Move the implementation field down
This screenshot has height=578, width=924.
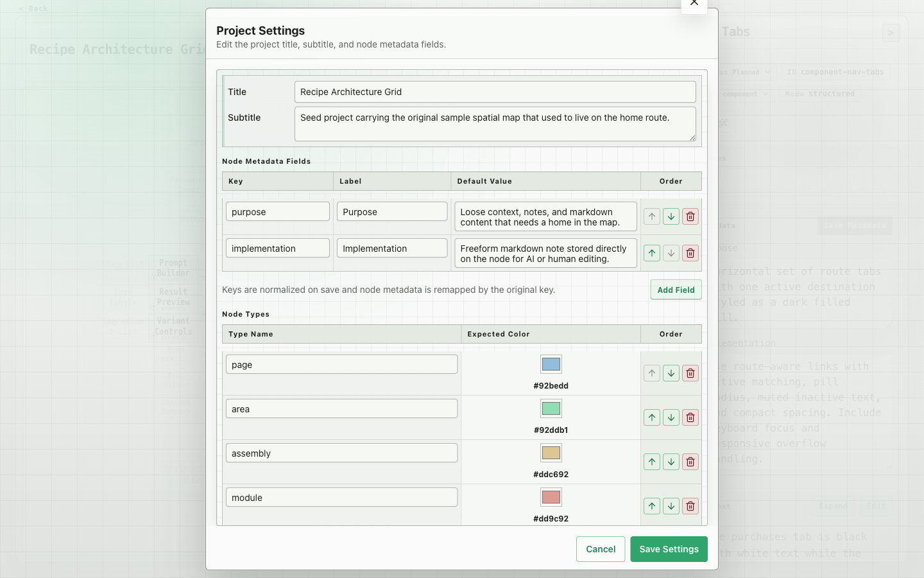pyautogui.click(x=671, y=253)
